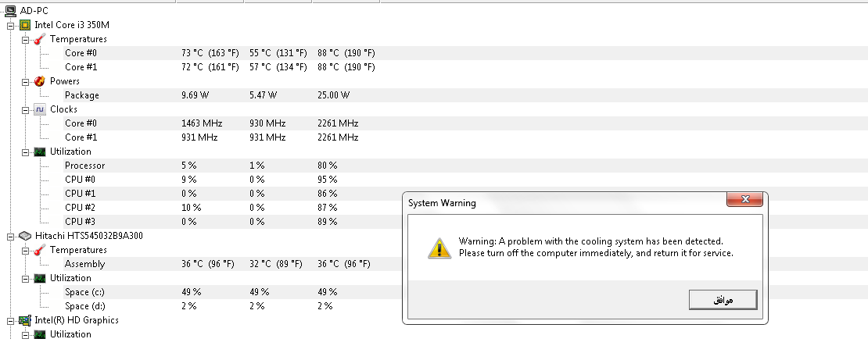
Task: Select the Space (c:) utilization row
Action: (465, 291)
